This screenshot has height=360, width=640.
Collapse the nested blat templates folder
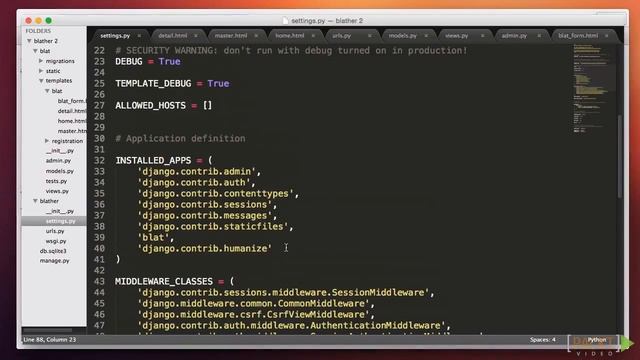47,91
